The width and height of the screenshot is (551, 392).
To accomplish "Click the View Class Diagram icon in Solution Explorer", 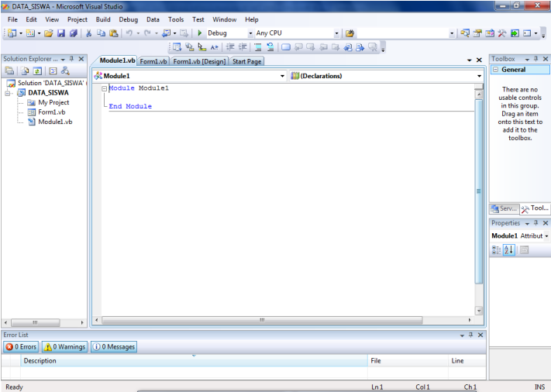I will 65,71.
